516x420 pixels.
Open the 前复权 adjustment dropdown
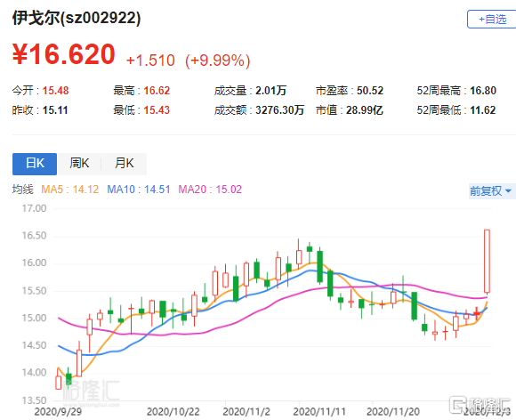coord(491,191)
